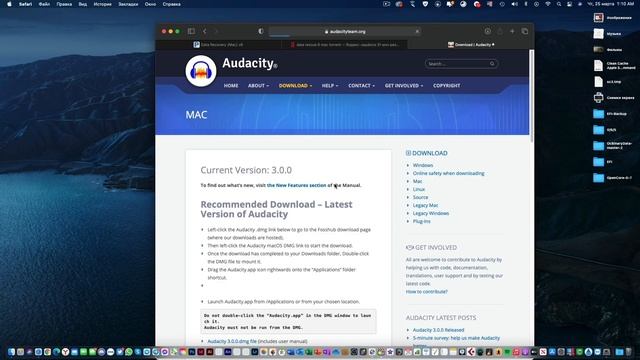The width and height of the screenshot is (640, 360).
Task: Open Plug-ins link in sidebar
Action: click(422, 221)
